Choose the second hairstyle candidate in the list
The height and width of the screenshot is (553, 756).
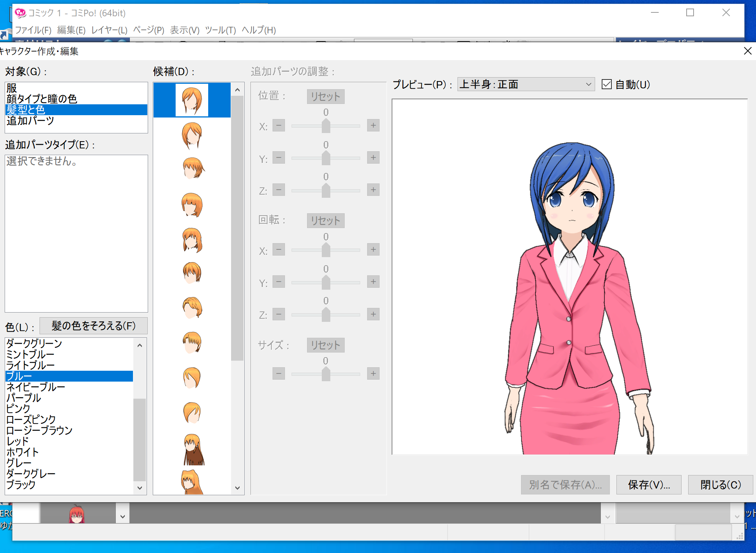click(192, 136)
